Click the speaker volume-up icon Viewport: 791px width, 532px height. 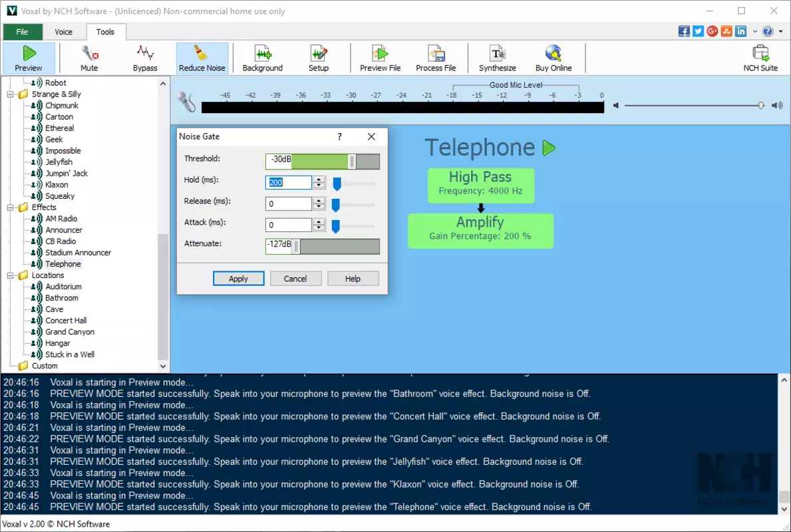click(778, 105)
